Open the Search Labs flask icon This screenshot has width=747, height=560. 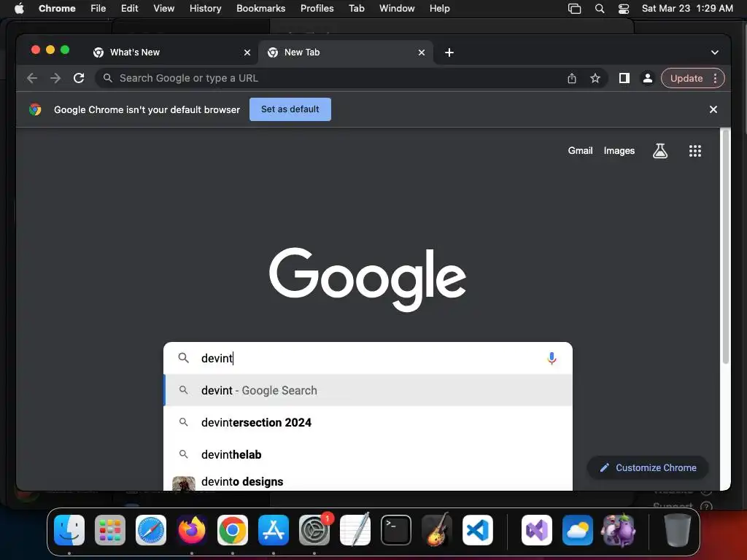pos(659,151)
